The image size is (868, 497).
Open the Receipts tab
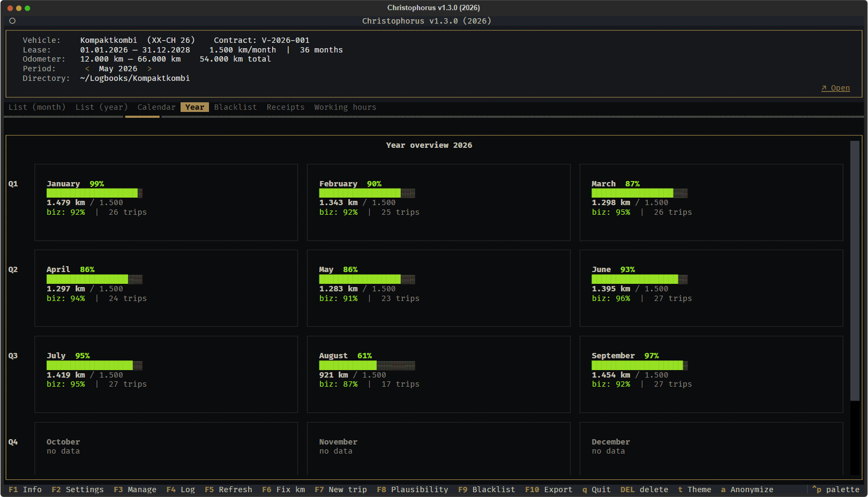[286, 107]
